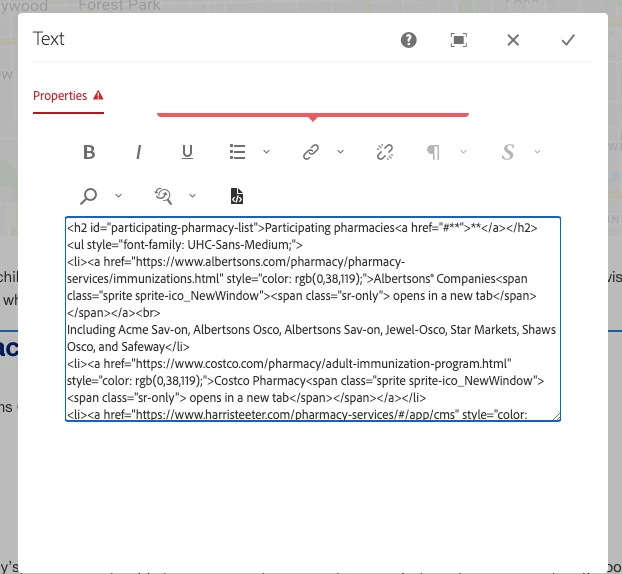Click the Styles S icon
This screenshot has width=622, height=574.
point(508,152)
